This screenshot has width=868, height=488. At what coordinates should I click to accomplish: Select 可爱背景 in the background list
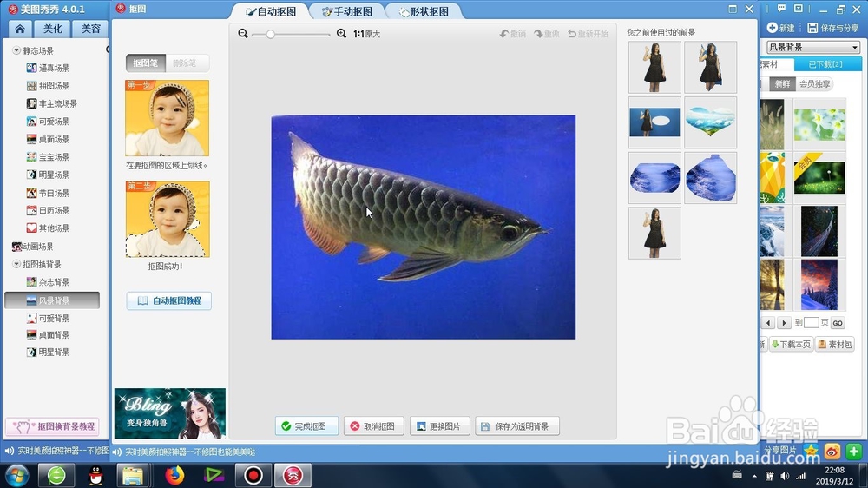48,319
